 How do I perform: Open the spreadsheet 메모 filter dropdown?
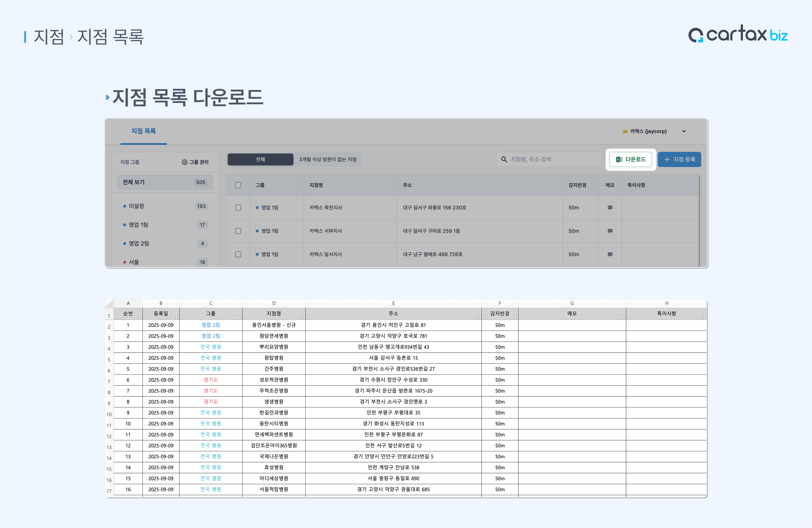pyautogui.click(x=624, y=318)
